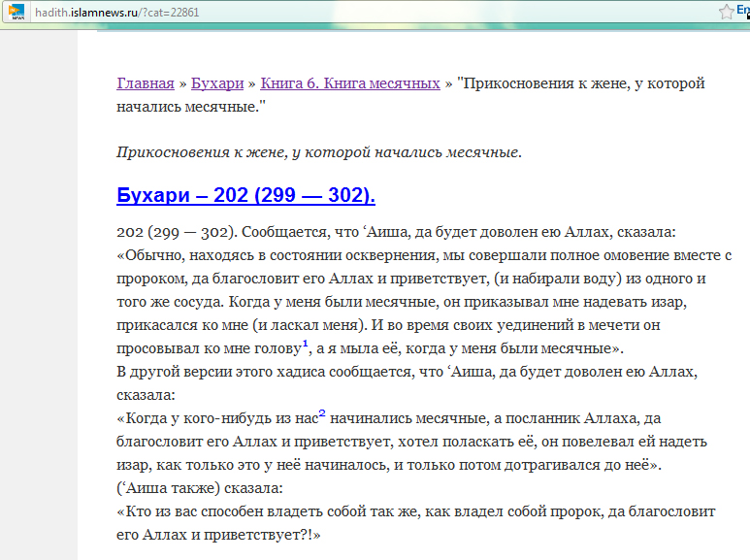Click text '202 (299 — 302). Сообщается'

[x=223, y=232]
